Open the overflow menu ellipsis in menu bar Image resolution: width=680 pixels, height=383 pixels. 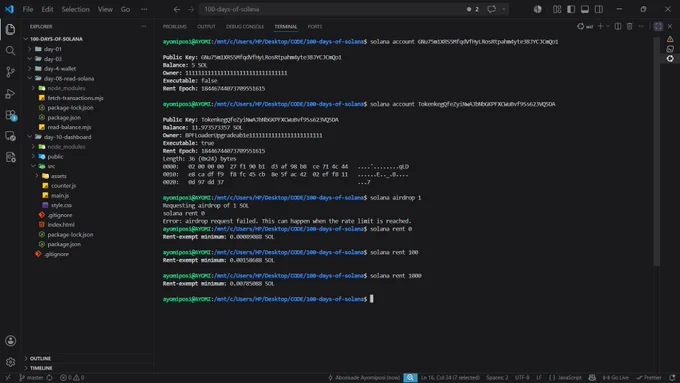pyautogui.click(x=144, y=9)
